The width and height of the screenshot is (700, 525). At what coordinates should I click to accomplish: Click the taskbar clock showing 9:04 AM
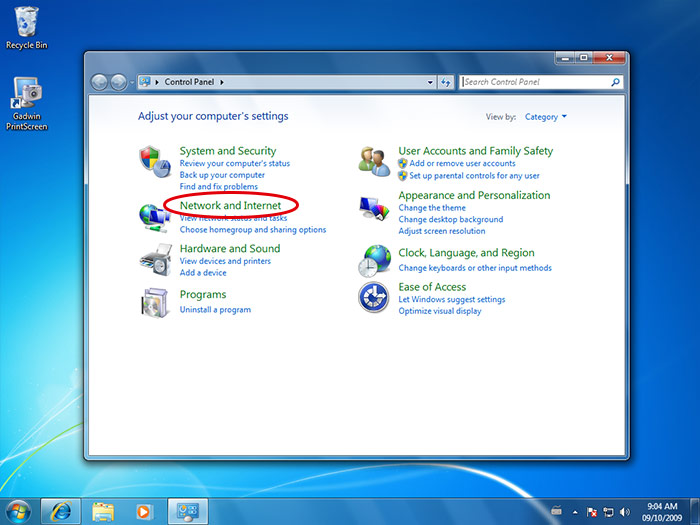662,512
